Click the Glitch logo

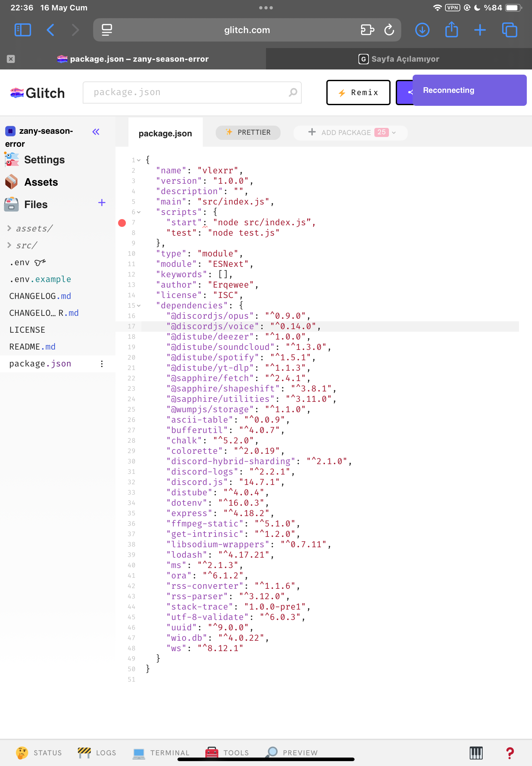[37, 93]
